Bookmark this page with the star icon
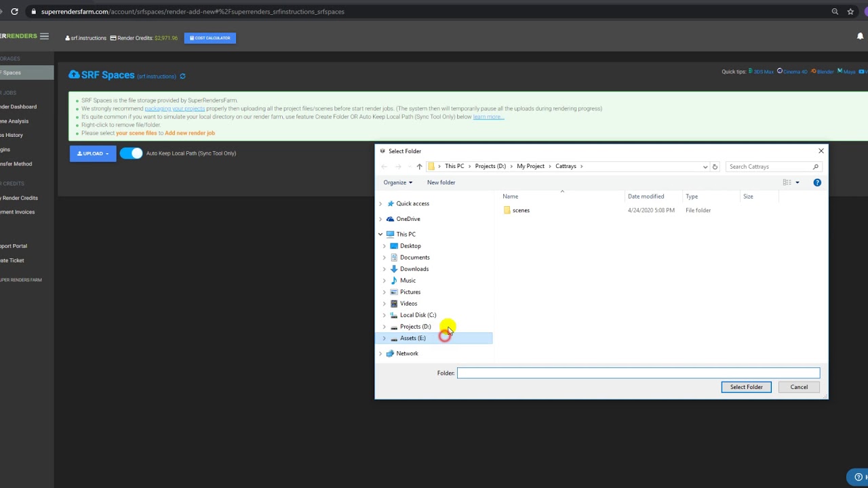 click(850, 12)
